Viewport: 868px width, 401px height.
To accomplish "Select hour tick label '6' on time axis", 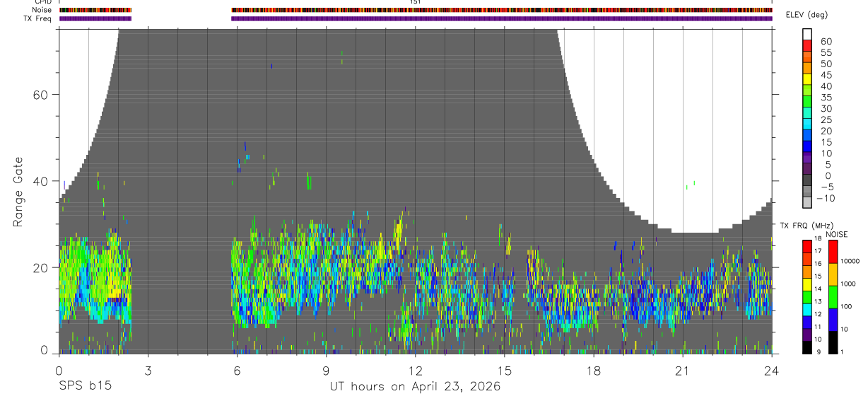I will click(x=237, y=370).
